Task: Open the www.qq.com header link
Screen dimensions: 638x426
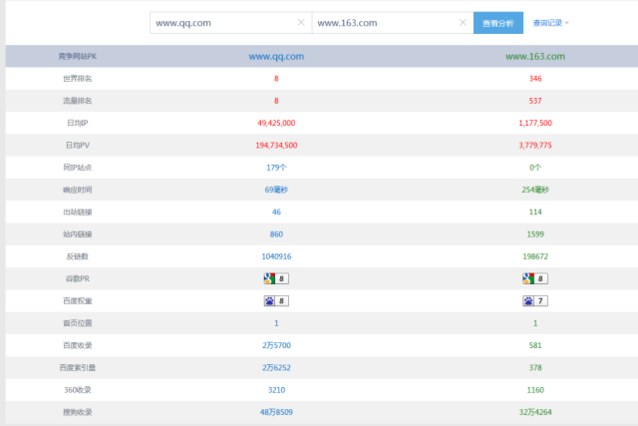Action: point(276,56)
